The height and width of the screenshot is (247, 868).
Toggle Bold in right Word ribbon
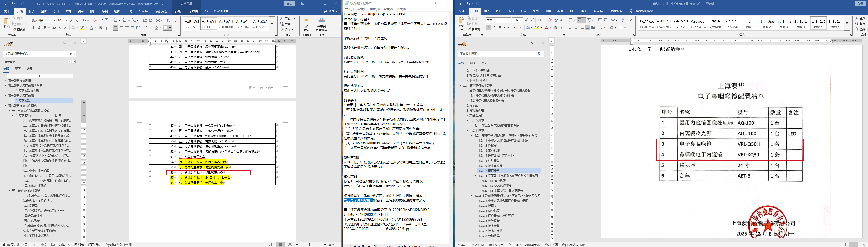488,28
